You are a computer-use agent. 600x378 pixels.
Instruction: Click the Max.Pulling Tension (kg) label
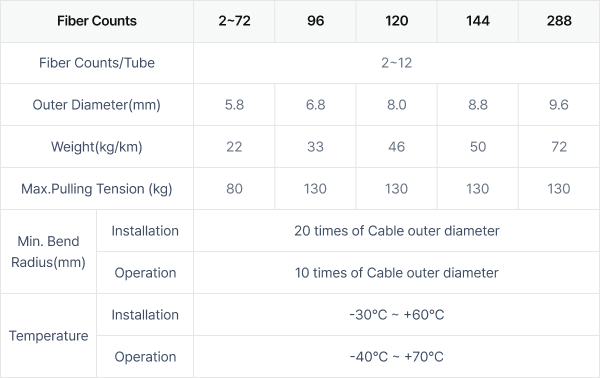pos(97,189)
